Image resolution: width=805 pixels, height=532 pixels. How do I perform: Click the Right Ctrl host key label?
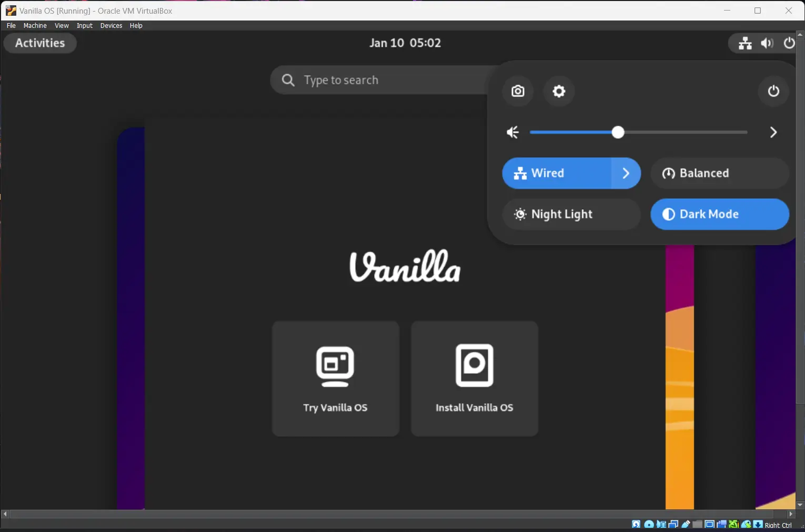(x=778, y=525)
